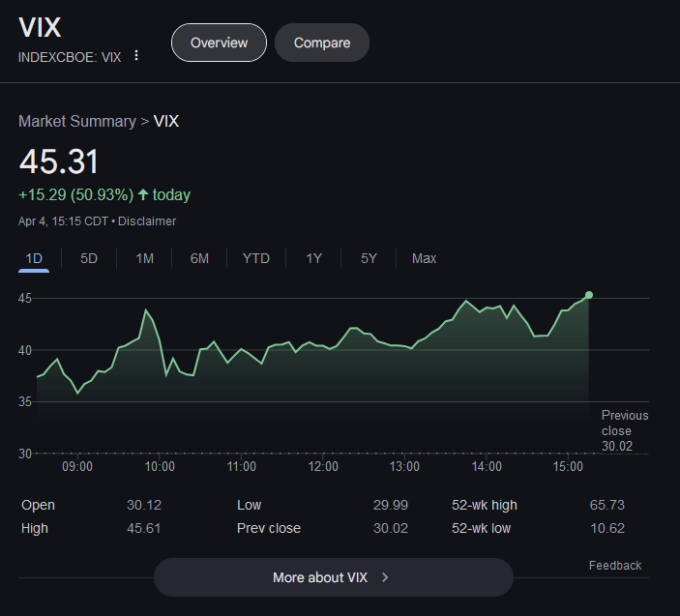Click the Low value 29.99

(391, 505)
